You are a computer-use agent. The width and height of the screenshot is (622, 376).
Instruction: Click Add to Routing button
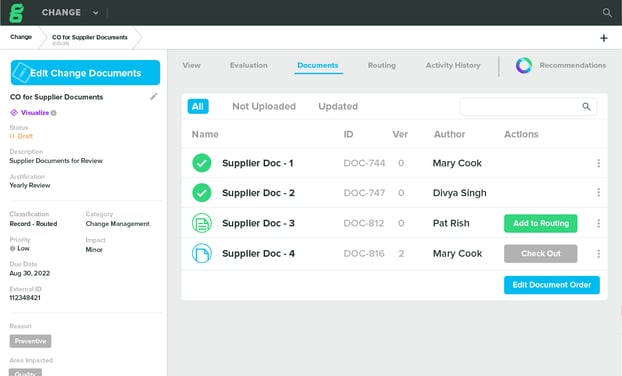click(541, 223)
